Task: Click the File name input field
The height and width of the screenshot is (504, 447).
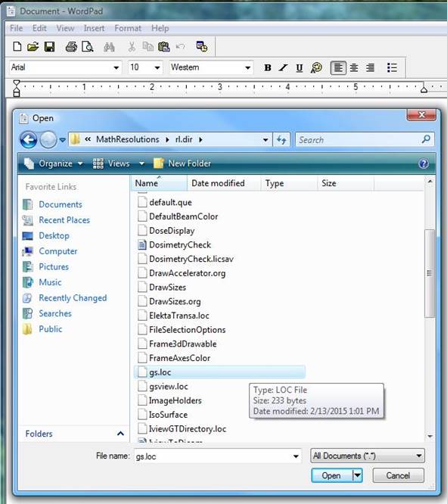Action: (x=218, y=456)
